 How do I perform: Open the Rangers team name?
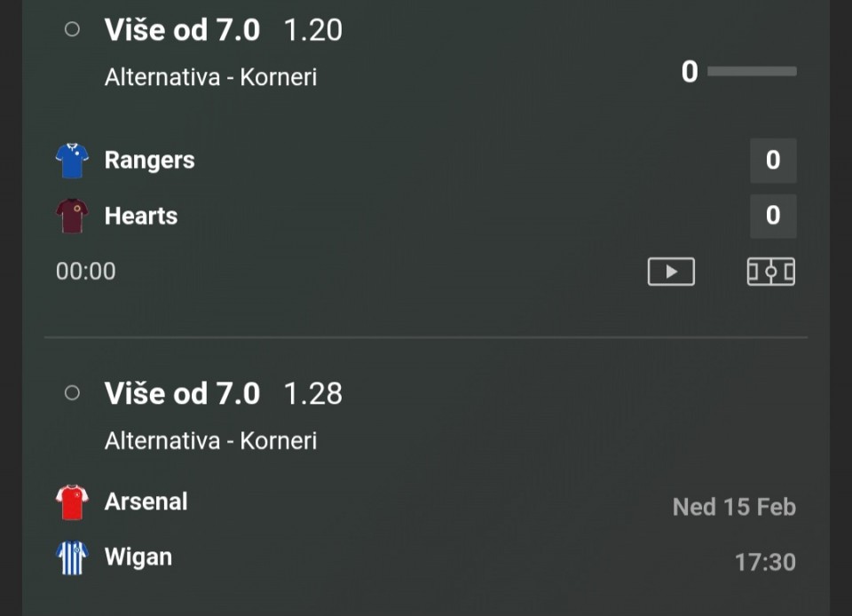tap(149, 161)
